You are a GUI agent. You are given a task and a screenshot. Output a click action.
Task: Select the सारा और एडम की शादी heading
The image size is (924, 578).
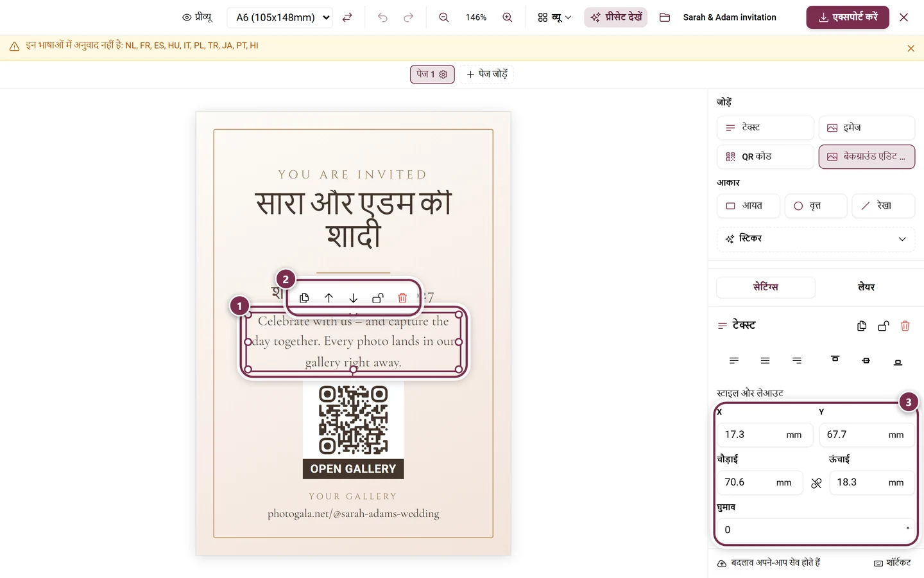tap(354, 220)
